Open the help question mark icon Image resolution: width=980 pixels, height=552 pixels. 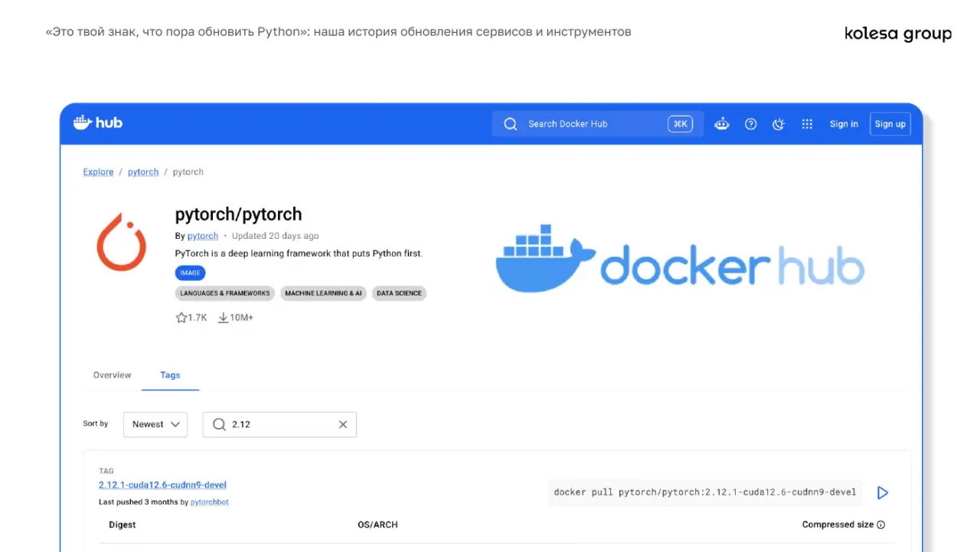pyautogui.click(x=751, y=124)
